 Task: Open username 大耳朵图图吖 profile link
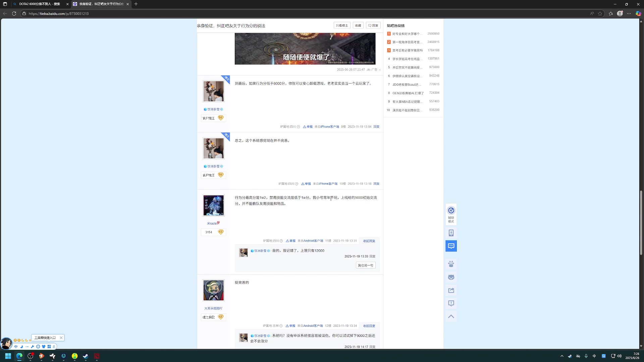pos(213,308)
